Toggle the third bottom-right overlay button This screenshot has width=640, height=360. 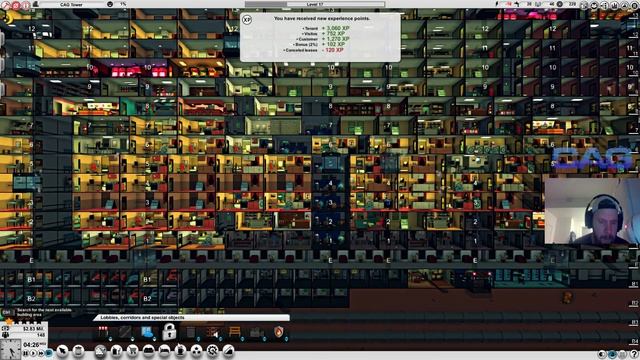coord(622,354)
